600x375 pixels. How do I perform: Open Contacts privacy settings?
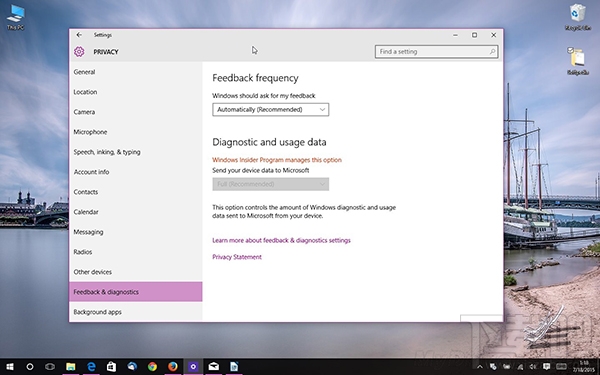coord(135,192)
